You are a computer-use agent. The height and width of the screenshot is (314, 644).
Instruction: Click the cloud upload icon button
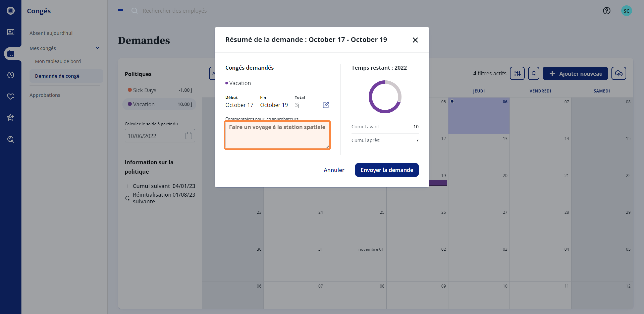tap(619, 73)
